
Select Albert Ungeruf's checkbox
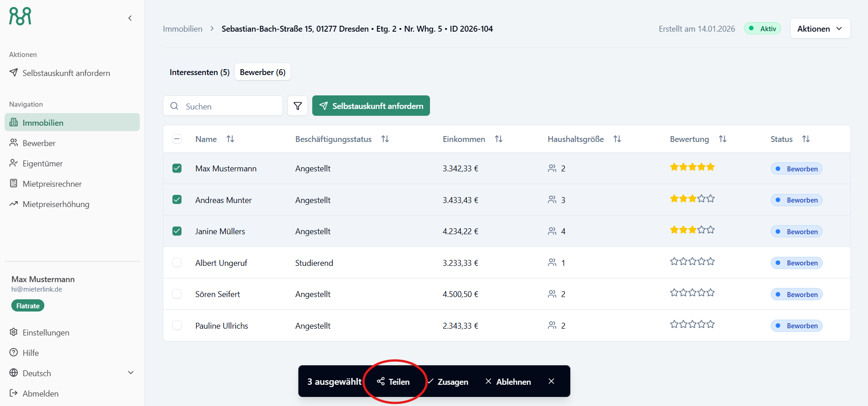177,263
